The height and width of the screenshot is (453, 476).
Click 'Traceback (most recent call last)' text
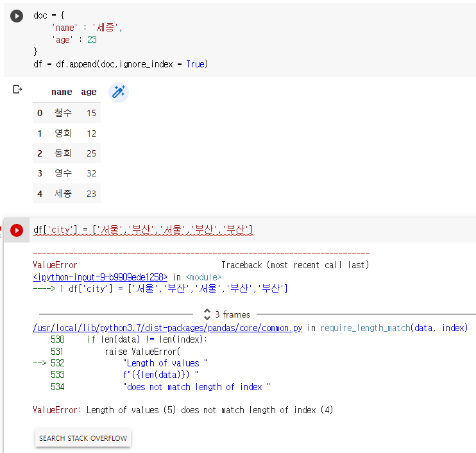[x=295, y=265]
